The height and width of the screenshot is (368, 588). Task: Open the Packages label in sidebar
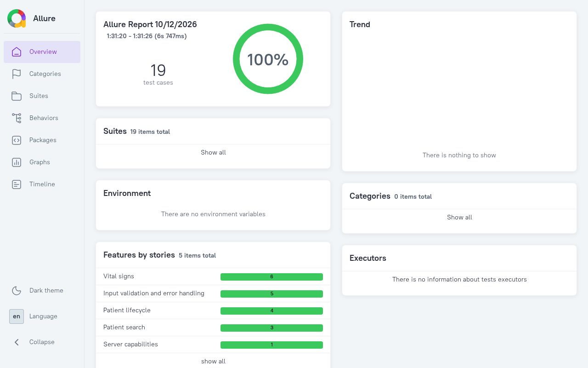43,140
